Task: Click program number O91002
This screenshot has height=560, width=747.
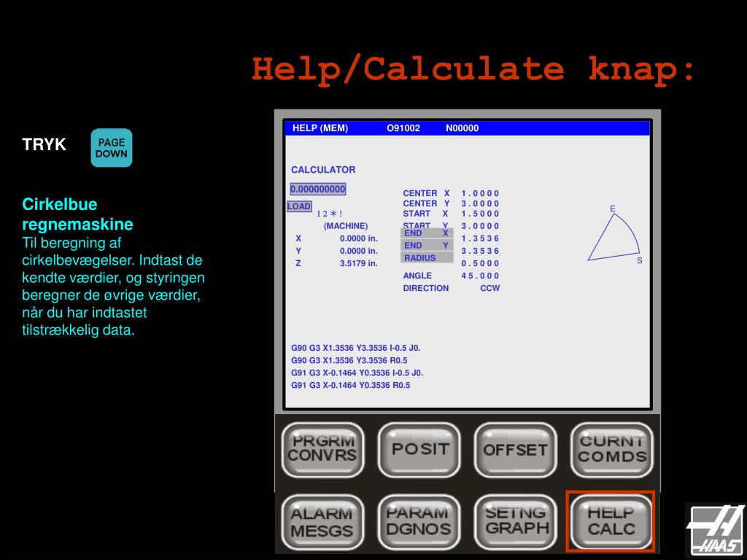Action: pos(403,128)
